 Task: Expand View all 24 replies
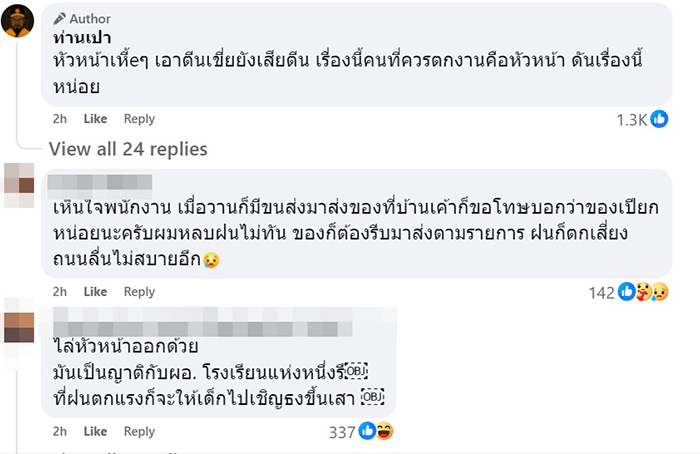(128, 149)
